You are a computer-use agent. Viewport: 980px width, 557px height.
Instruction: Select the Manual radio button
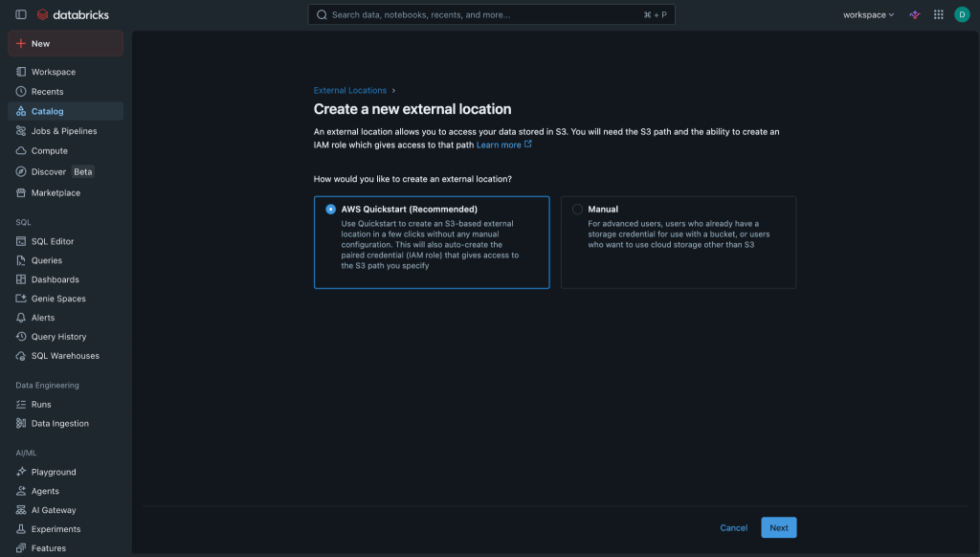577,210
